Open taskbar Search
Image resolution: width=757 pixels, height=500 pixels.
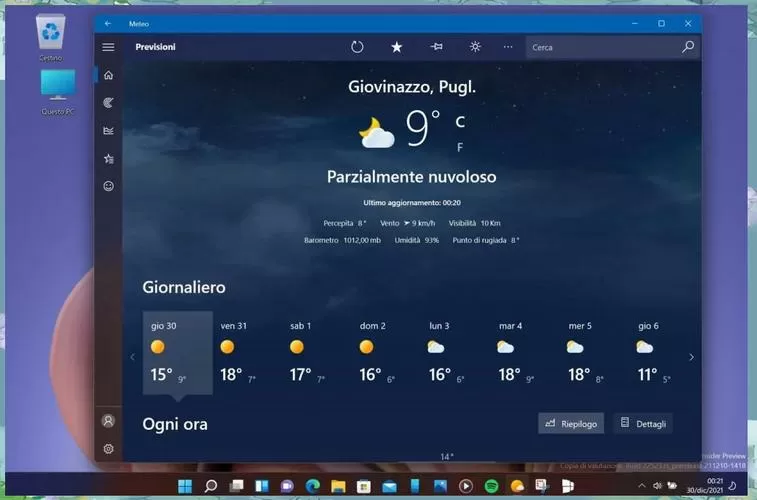[x=210, y=486]
